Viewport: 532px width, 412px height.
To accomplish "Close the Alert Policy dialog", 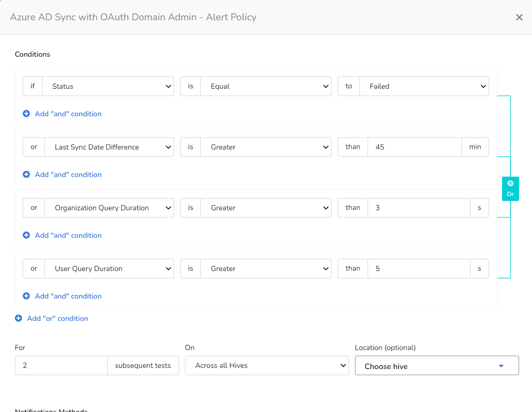I will point(519,17).
